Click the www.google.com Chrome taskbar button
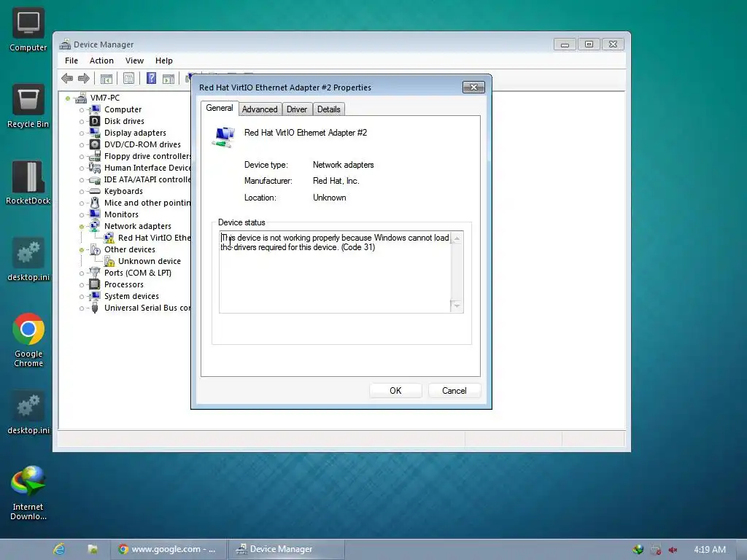Viewport: 747px width, 560px height. (x=168, y=549)
